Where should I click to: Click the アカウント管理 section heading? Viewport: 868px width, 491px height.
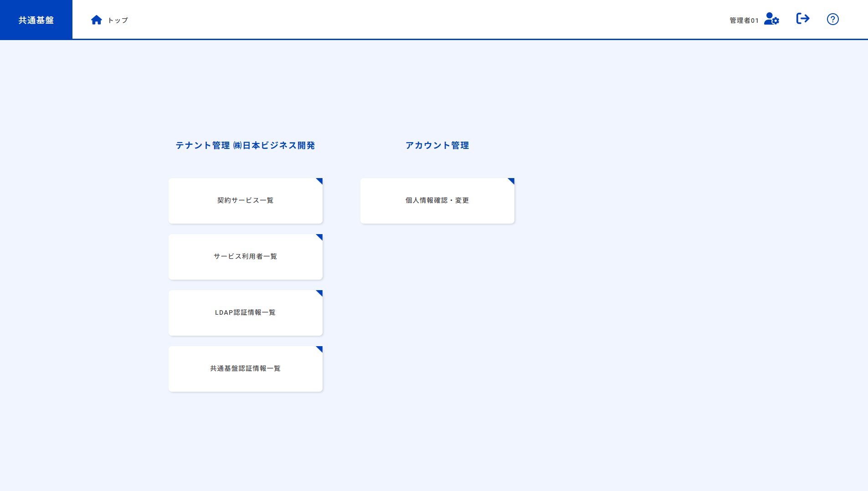click(x=437, y=145)
